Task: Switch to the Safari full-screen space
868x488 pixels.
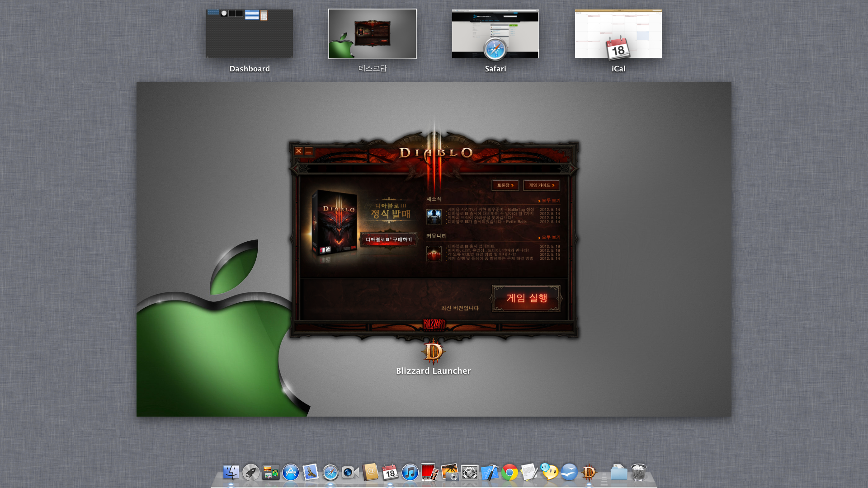Action: 495,34
